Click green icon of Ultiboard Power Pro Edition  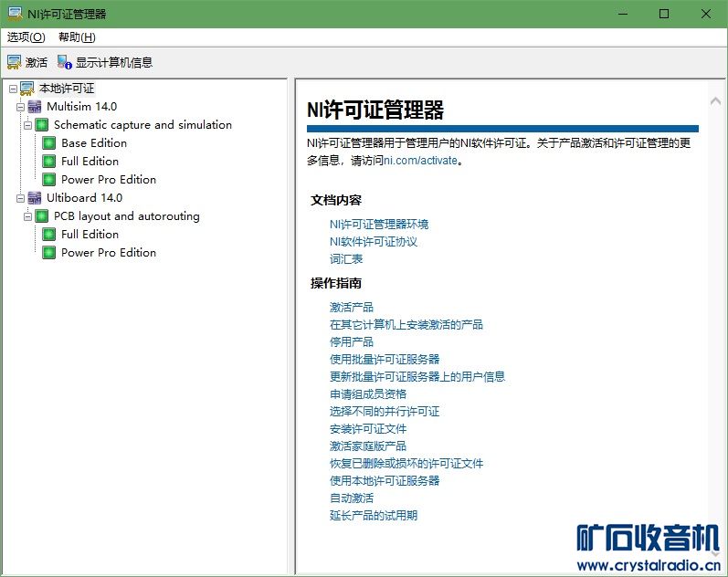click(48, 253)
